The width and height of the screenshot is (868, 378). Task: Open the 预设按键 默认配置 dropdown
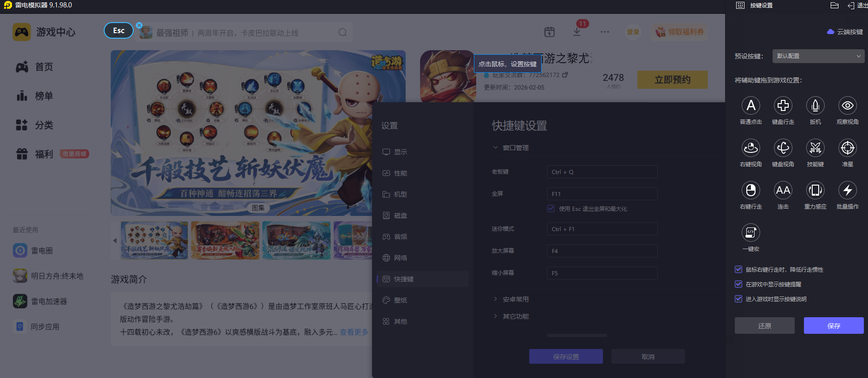[818, 56]
